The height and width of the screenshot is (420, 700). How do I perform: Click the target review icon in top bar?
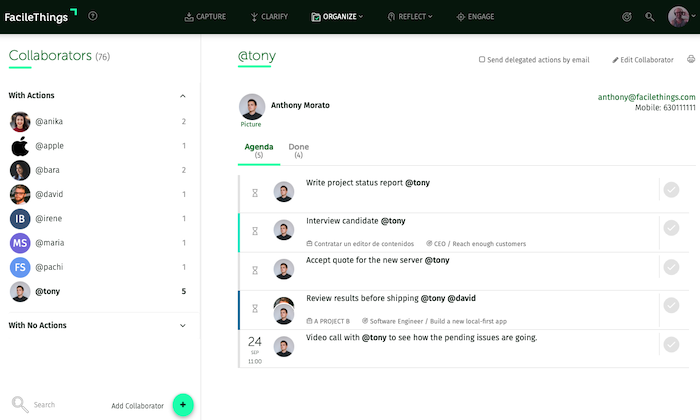(x=627, y=17)
